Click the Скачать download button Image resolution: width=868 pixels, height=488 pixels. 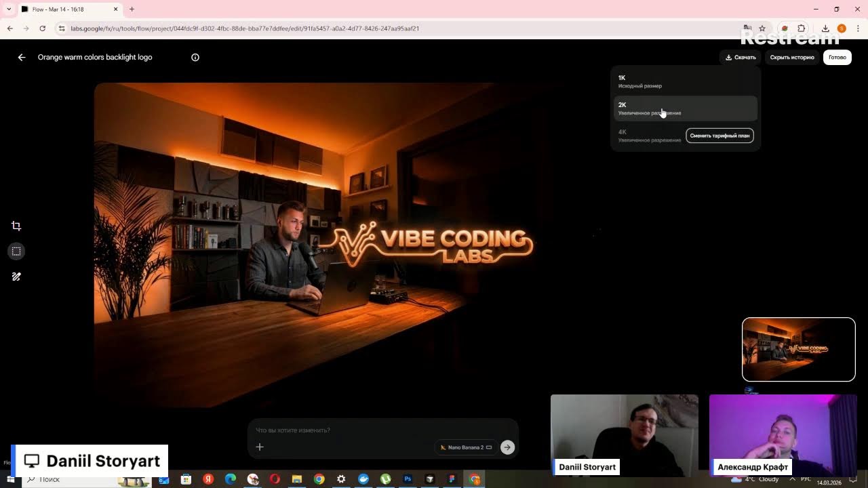[x=741, y=58]
